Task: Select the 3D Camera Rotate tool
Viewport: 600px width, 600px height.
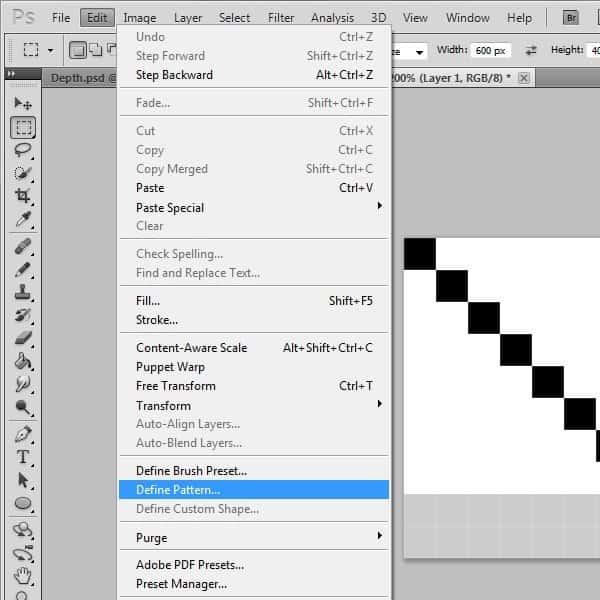Action: pos(23,553)
